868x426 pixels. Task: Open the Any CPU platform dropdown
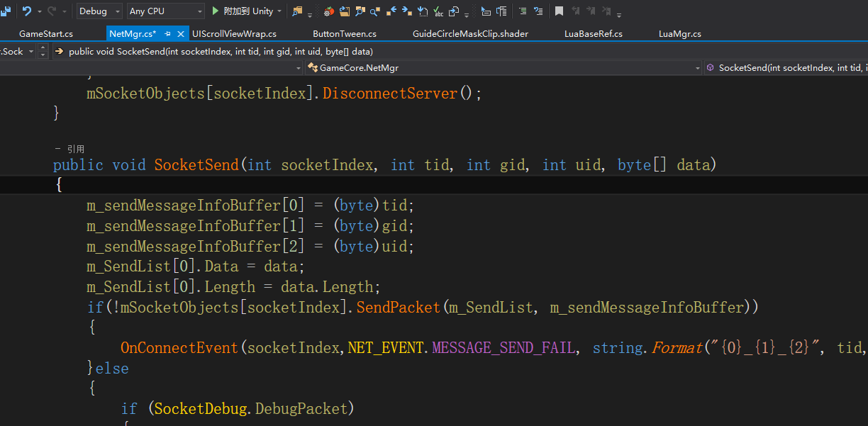[165, 11]
